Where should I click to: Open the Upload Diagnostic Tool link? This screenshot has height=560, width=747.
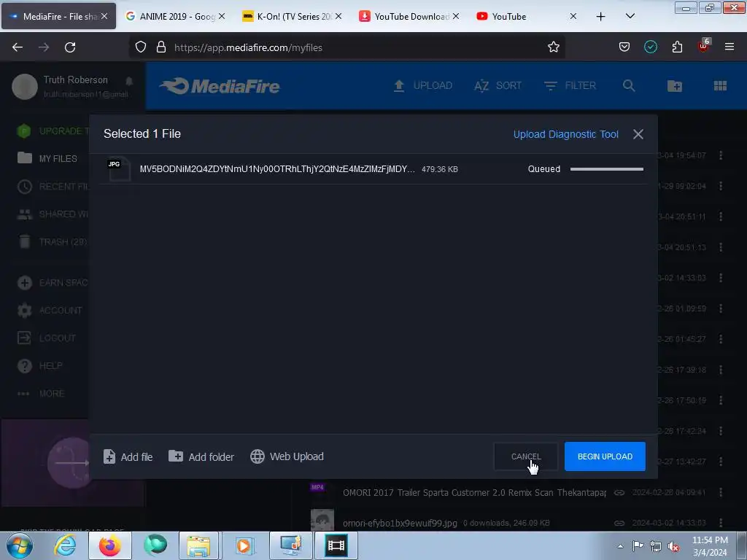[565, 134]
